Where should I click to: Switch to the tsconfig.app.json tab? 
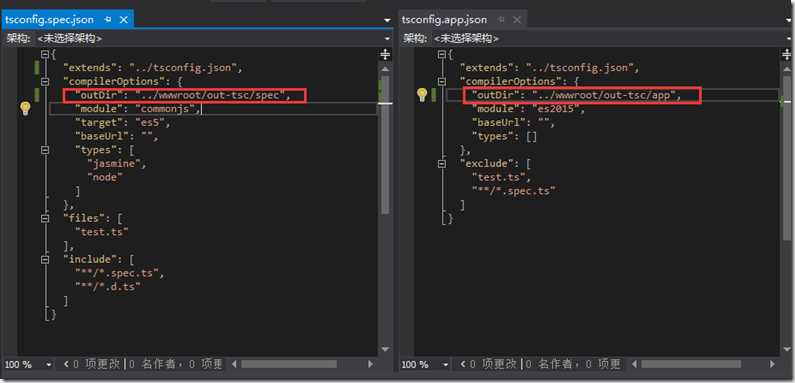444,19
